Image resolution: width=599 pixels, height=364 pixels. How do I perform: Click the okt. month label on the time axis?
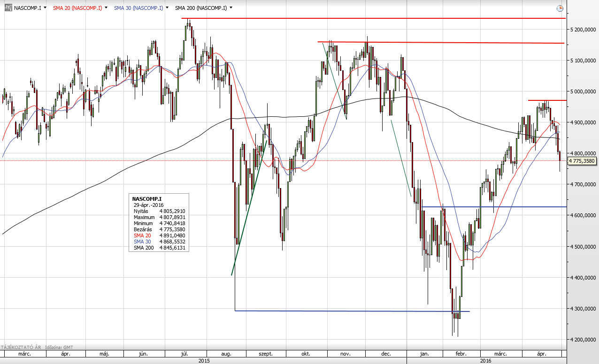(307, 354)
